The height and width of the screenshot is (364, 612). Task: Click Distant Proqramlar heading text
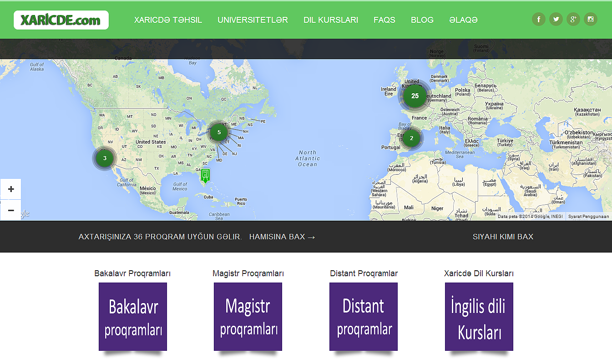click(x=364, y=273)
